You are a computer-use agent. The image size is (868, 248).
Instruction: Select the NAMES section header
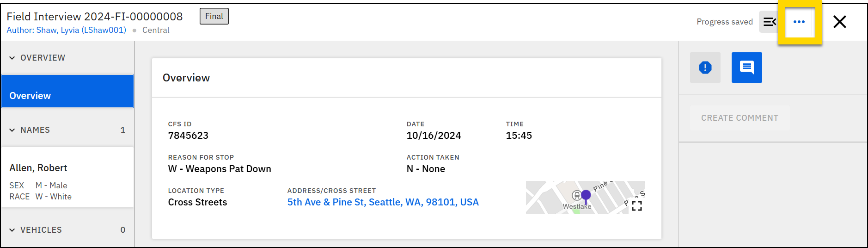pos(35,130)
